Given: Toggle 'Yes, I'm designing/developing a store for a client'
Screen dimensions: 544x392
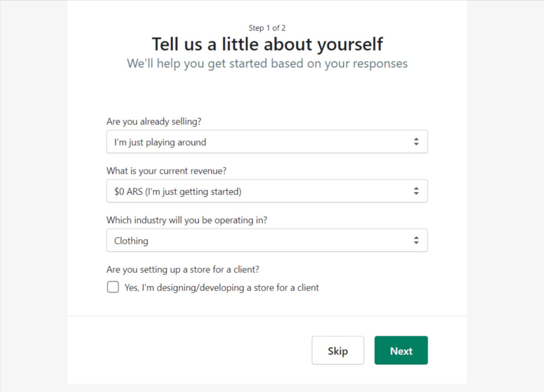Looking at the screenshot, I should pos(112,287).
